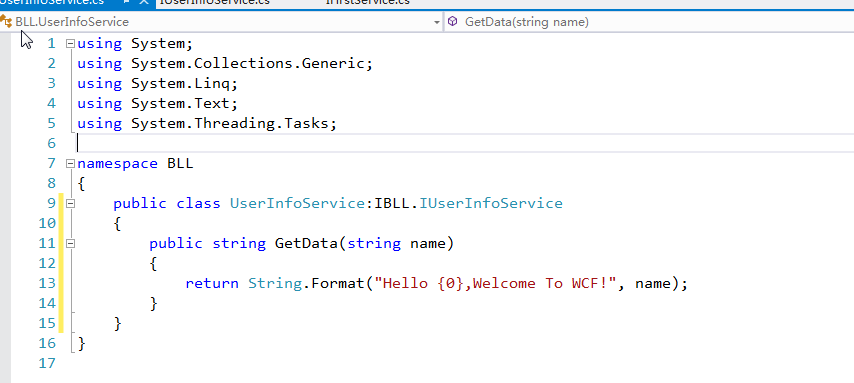Click the 'namespace' keyword on line 7
854x383 pixels.
[117, 163]
